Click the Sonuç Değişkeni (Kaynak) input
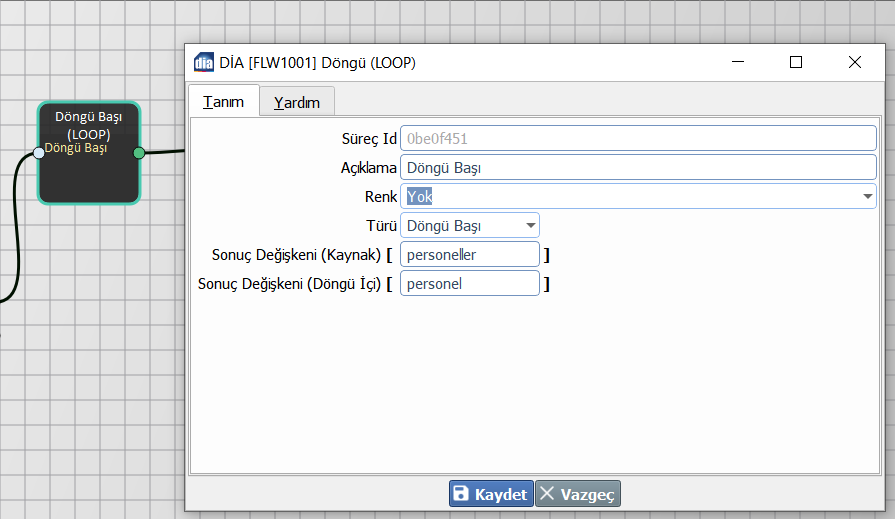 coord(469,255)
